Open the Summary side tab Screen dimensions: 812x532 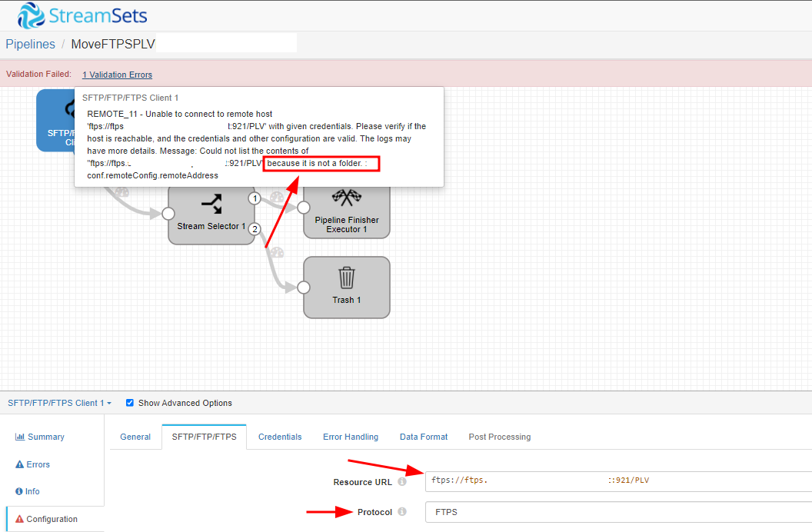(40, 437)
